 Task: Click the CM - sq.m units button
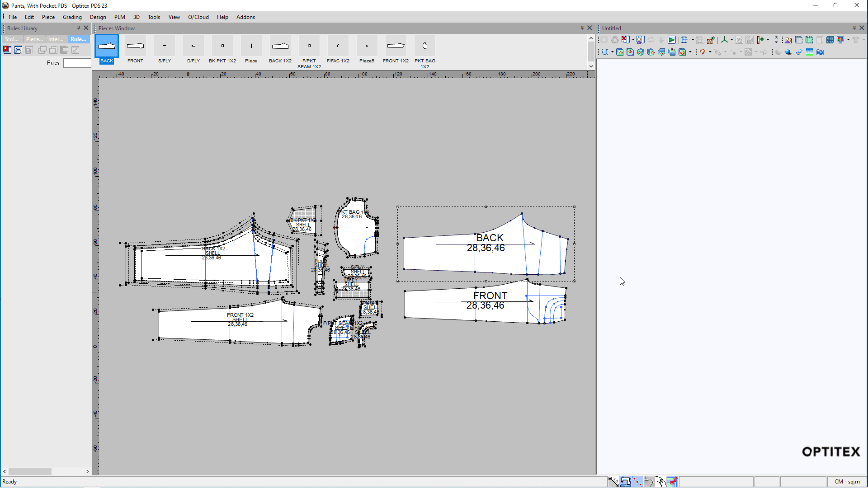point(847,482)
